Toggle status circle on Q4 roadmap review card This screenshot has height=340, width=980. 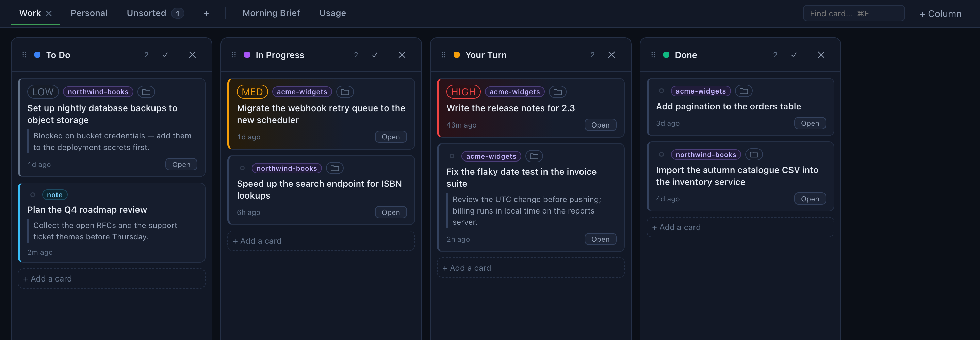coord(33,195)
